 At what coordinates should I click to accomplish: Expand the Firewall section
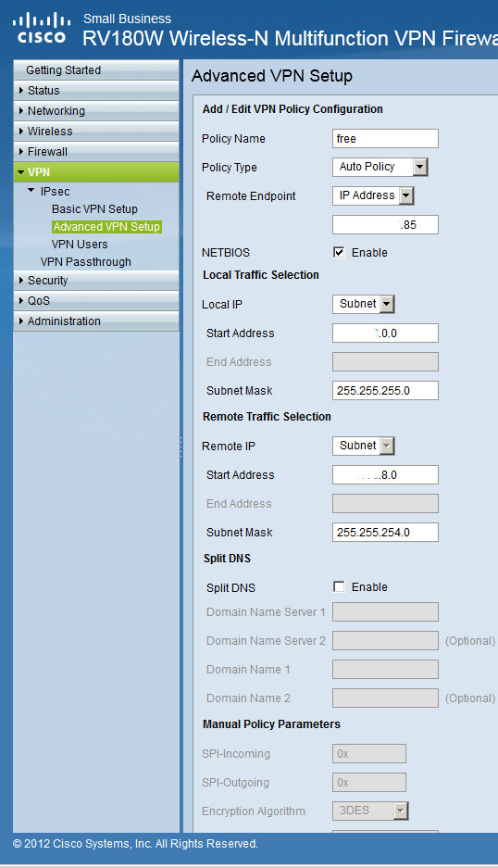[96, 152]
